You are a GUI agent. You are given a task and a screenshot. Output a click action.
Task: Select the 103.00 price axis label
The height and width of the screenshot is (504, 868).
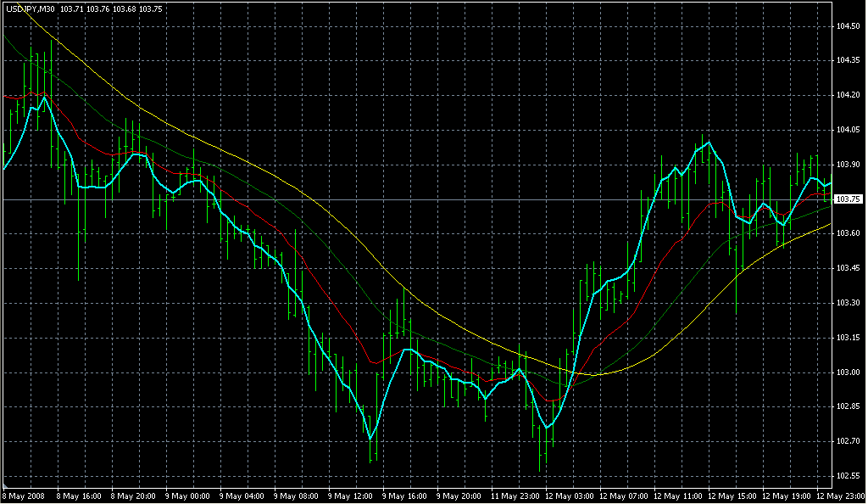[x=847, y=372]
